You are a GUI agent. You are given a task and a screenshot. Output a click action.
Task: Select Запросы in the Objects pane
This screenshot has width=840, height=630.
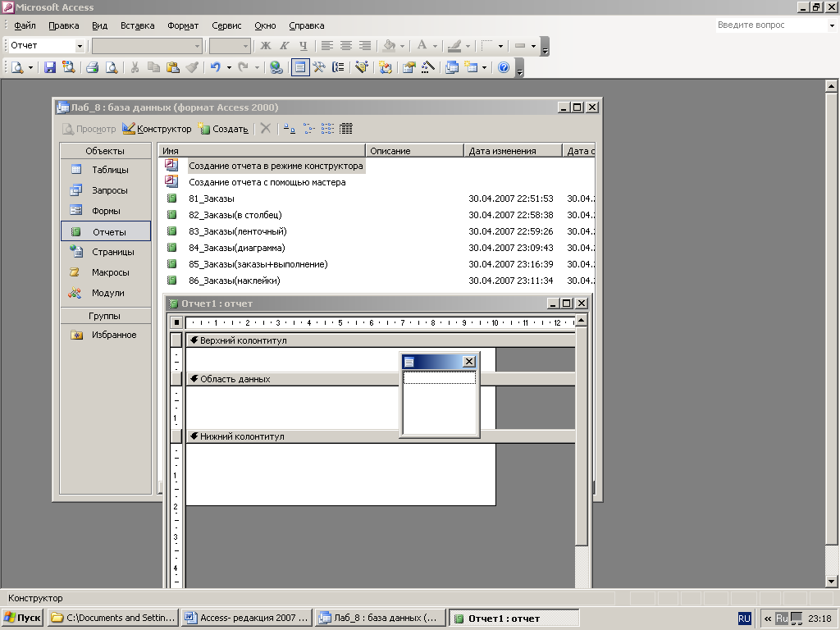coord(106,190)
